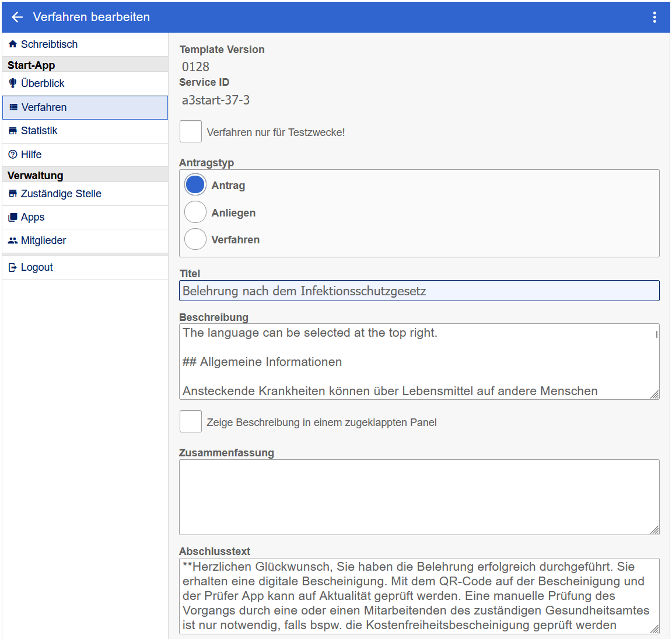Log out via the Logout link
This screenshot has height=639, width=672.
pos(85,268)
